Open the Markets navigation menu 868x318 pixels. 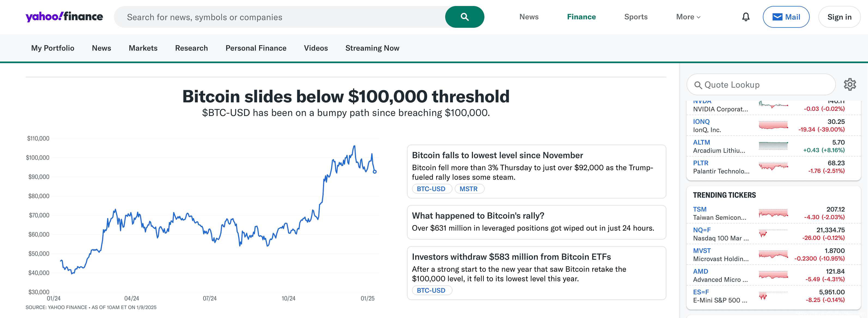(143, 48)
